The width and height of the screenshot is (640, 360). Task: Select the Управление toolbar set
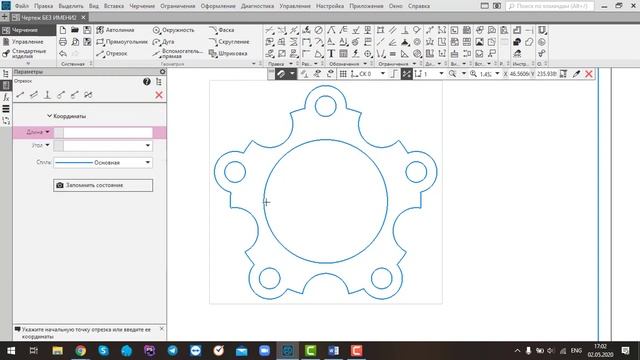click(x=27, y=42)
